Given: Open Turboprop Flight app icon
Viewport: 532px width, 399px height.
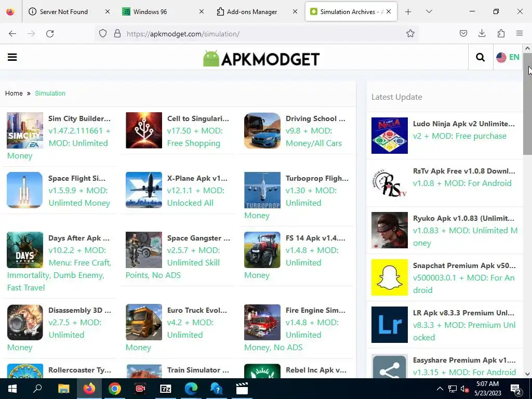Looking at the screenshot, I should pyautogui.click(x=262, y=190).
